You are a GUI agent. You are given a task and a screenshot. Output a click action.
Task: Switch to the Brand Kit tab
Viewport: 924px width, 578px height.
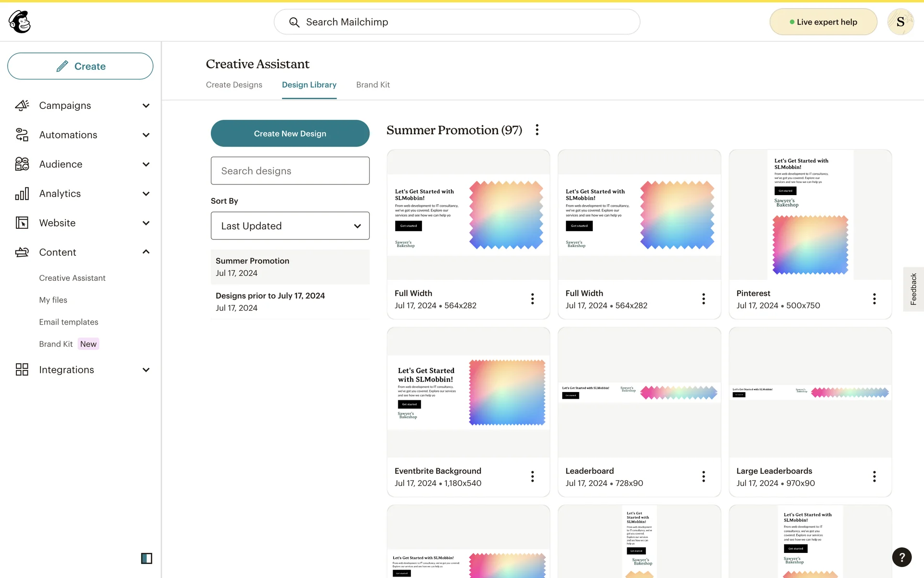tap(372, 85)
